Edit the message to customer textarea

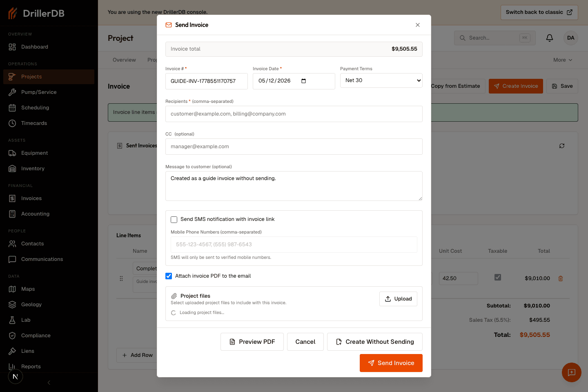(294, 186)
